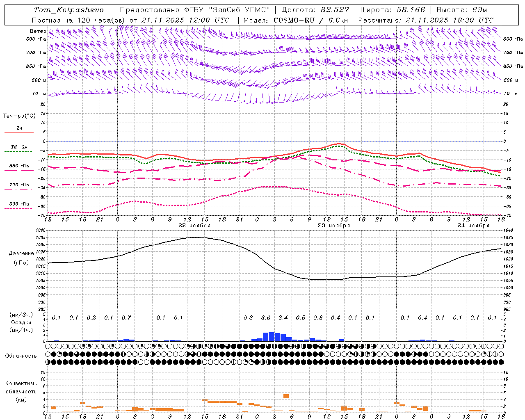
Task: Click the 24 ноября date label
Action: point(473,226)
